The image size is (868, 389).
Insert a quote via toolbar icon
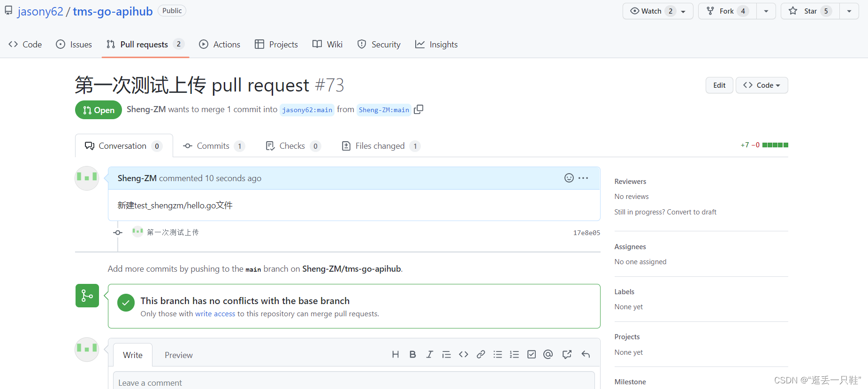[446, 354]
